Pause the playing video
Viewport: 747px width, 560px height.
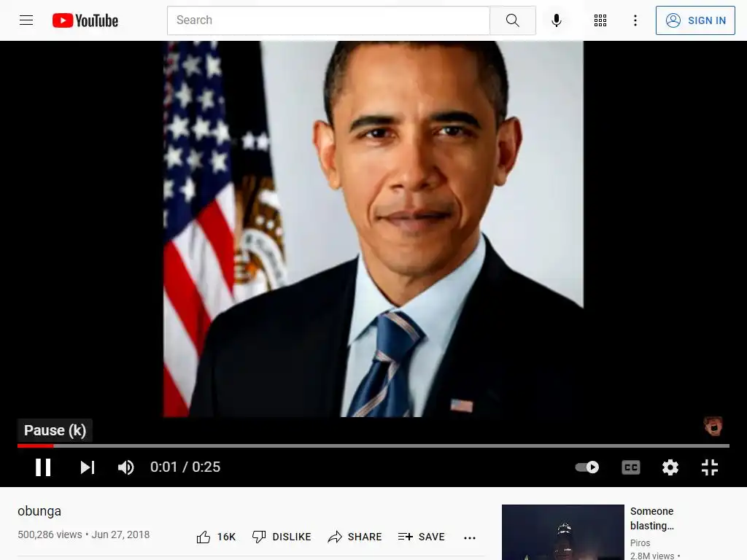pyautogui.click(x=43, y=467)
